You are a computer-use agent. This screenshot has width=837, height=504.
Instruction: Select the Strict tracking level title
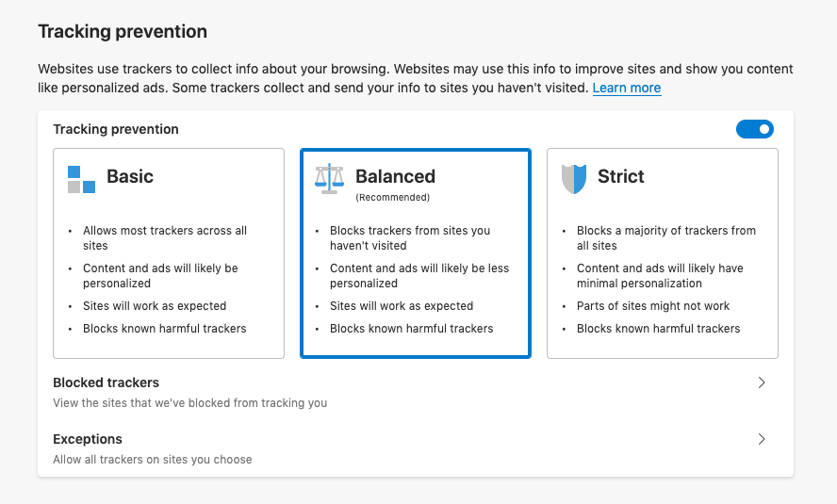pyautogui.click(x=621, y=176)
